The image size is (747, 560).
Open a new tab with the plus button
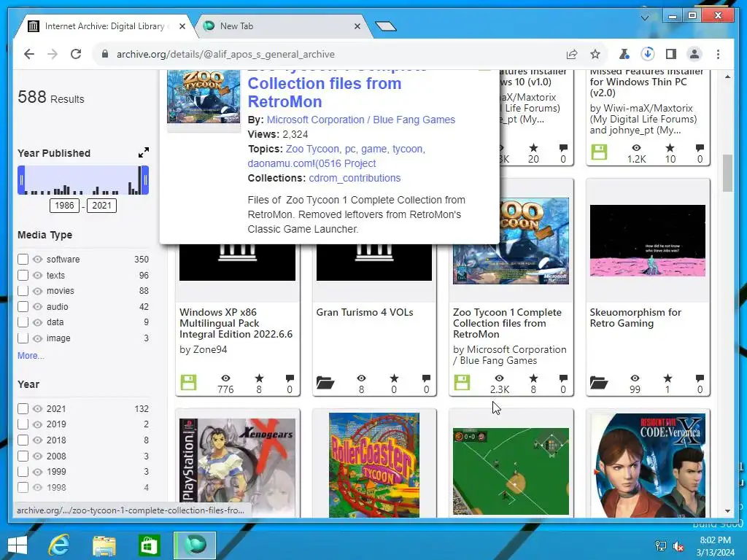tap(385, 26)
